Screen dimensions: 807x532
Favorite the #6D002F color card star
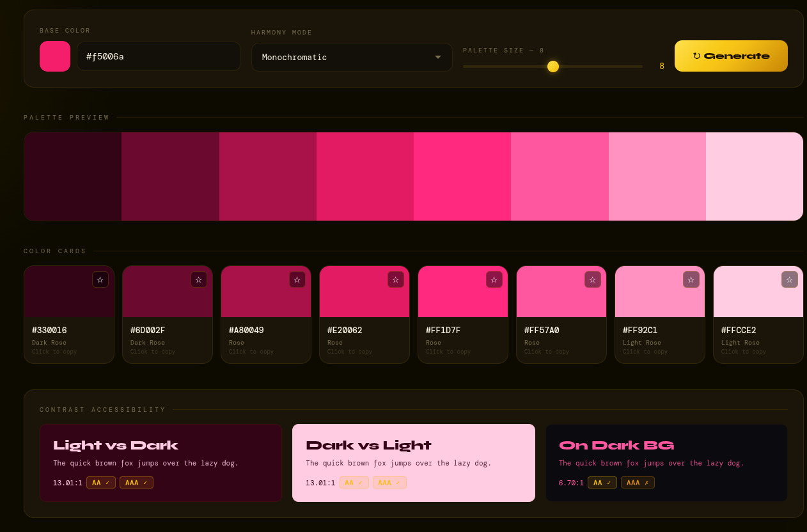(199, 279)
